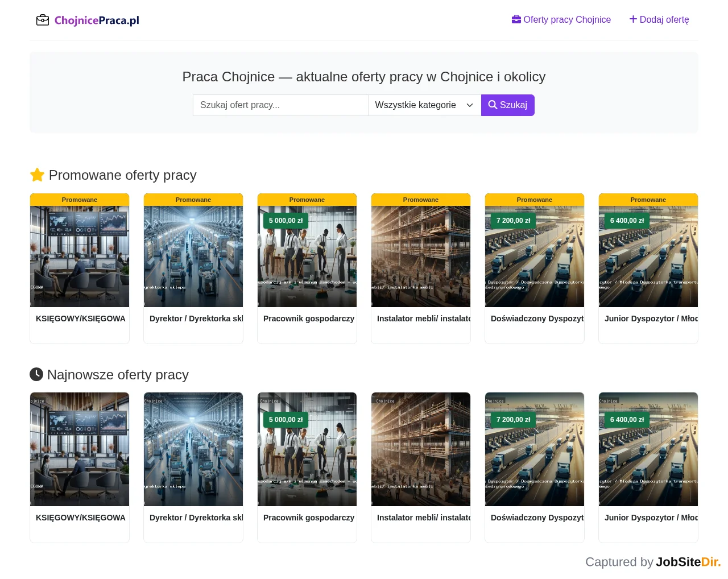
Task: Click 6 400,00 zł badge in newest section
Action: click(x=627, y=420)
